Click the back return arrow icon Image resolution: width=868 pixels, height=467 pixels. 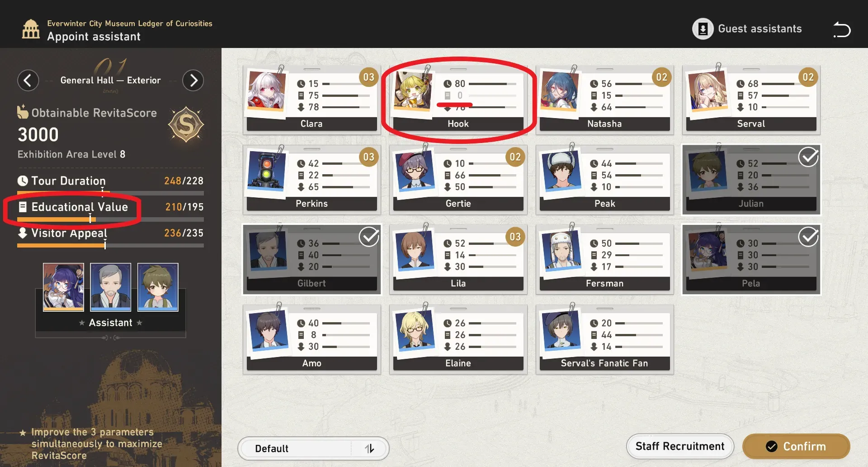click(x=842, y=29)
